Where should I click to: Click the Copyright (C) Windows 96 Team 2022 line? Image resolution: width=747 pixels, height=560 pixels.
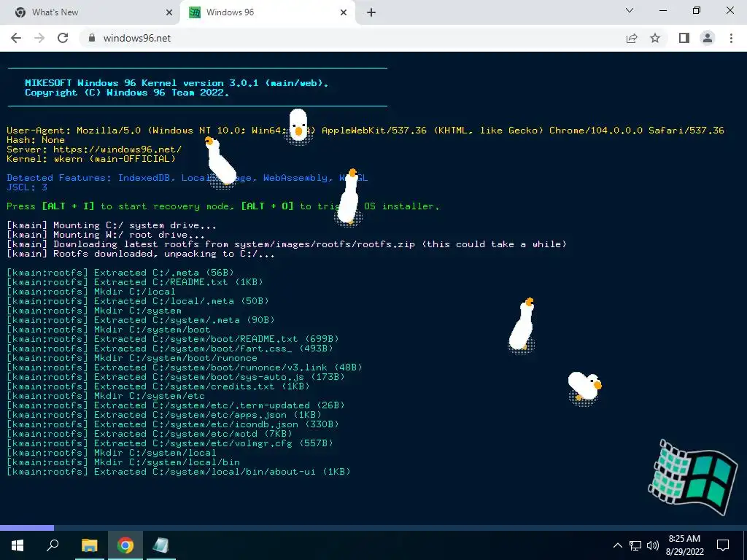pos(127,93)
